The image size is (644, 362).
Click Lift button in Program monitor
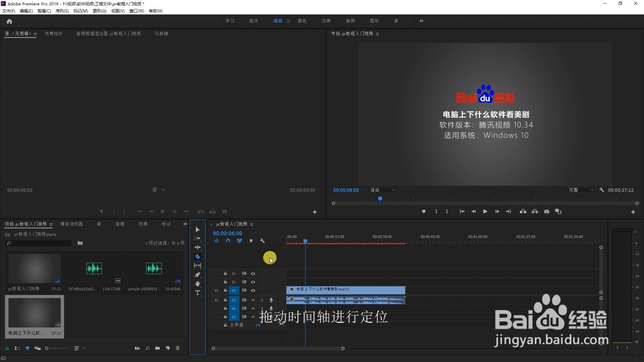click(x=523, y=212)
